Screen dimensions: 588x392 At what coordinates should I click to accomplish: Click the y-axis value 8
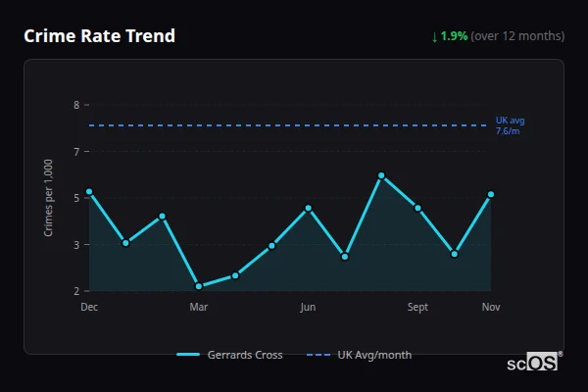[x=76, y=105]
